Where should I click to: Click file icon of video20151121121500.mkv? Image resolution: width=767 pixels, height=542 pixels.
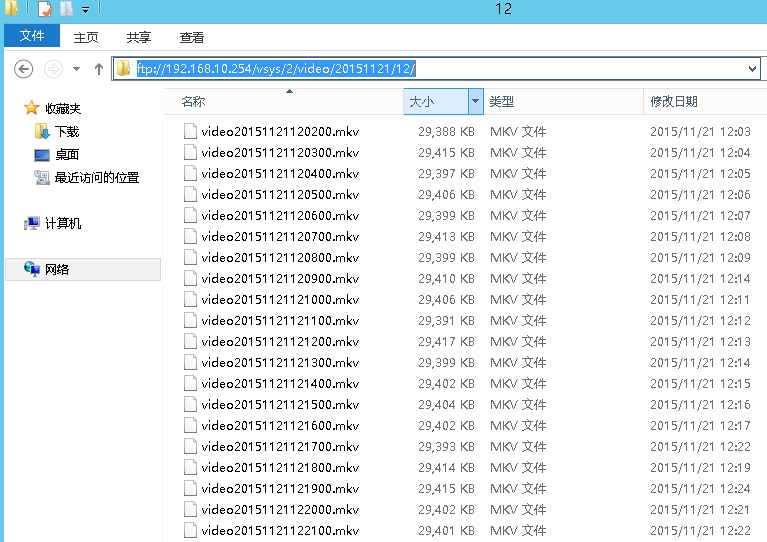click(190, 405)
